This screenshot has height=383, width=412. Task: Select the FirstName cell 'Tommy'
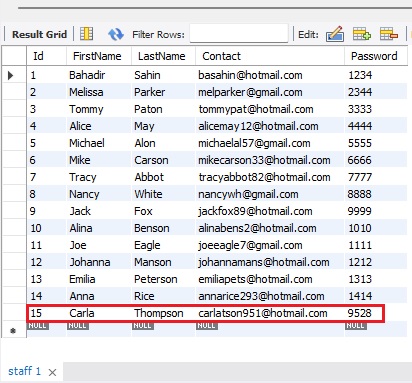pyautogui.click(x=99, y=109)
